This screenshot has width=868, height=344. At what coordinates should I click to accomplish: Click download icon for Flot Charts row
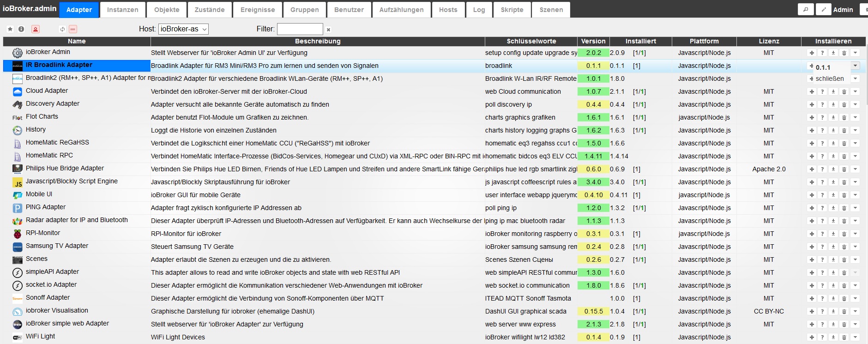833,118
